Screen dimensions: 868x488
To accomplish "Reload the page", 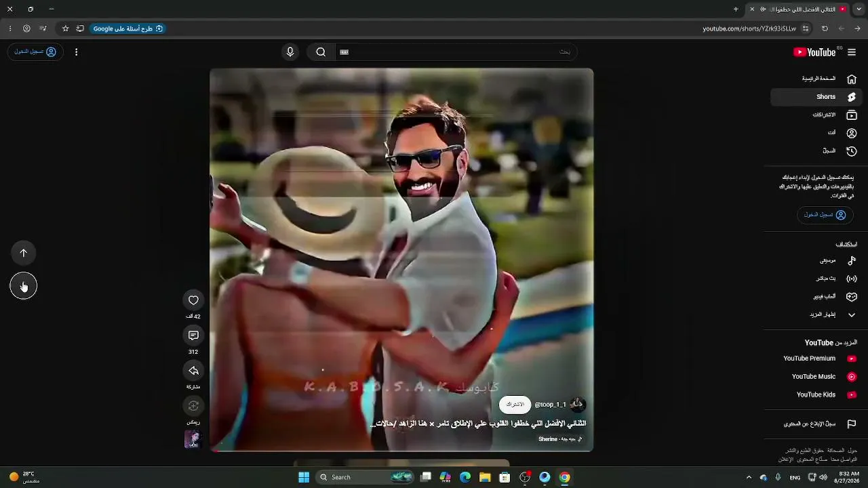I will coord(825,28).
